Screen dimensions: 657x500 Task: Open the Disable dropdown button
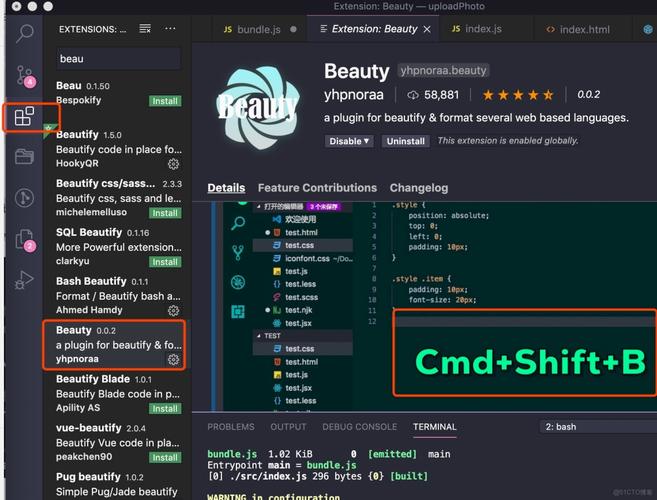click(x=349, y=141)
